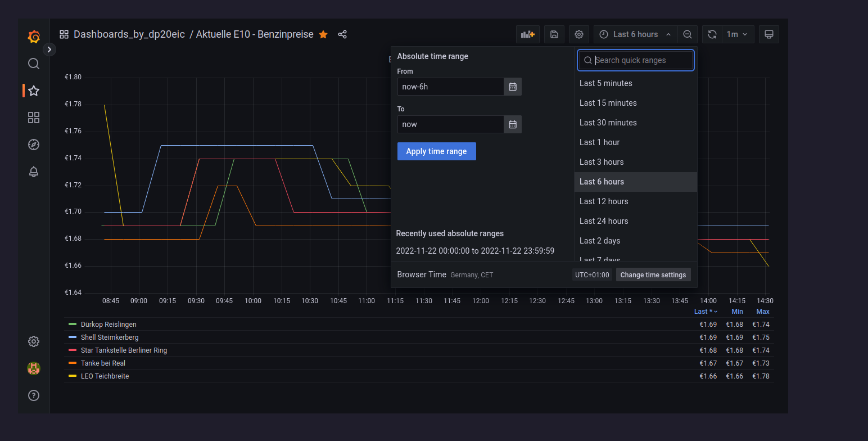868x441 pixels.
Task: Click Change time settings button
Action: [653, 275]
